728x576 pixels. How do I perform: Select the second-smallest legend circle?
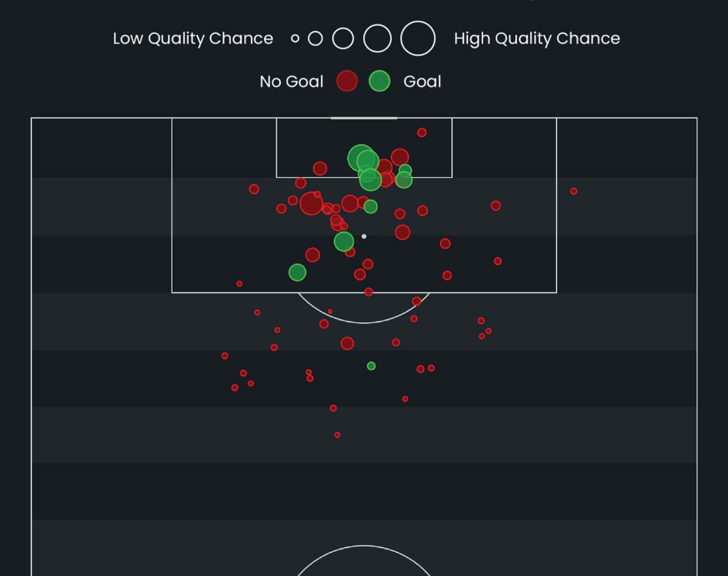click(315, 39)
